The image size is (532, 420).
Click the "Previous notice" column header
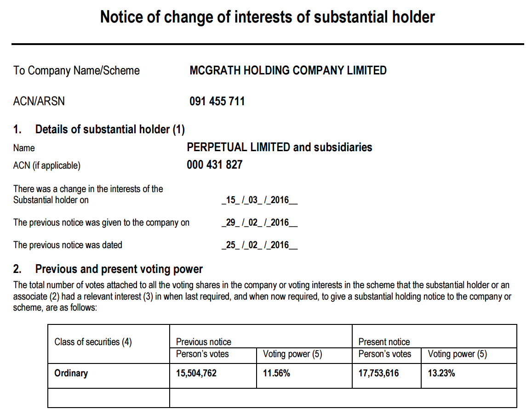pyautogui.click(x=204, y=342)
